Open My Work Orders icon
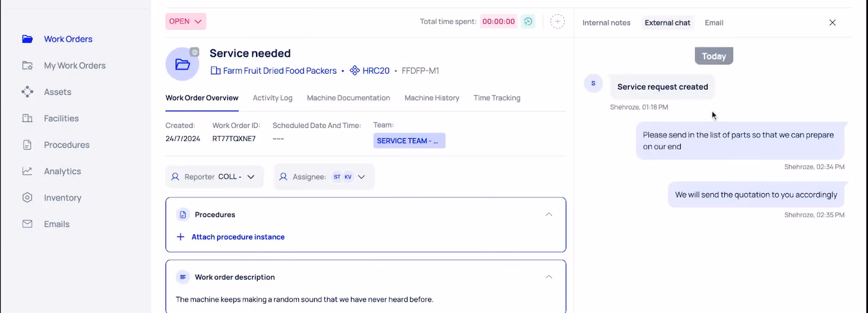Screen dimensions: 868x313 28,66
